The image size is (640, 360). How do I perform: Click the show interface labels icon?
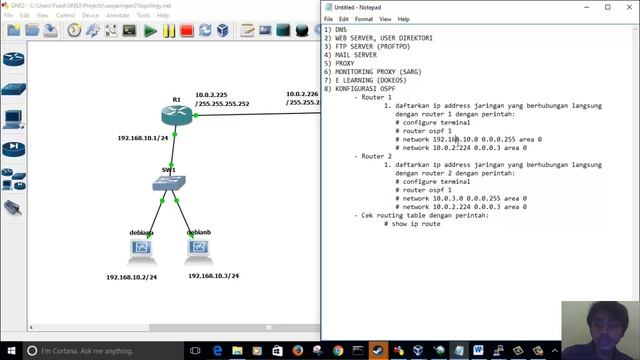93,31
